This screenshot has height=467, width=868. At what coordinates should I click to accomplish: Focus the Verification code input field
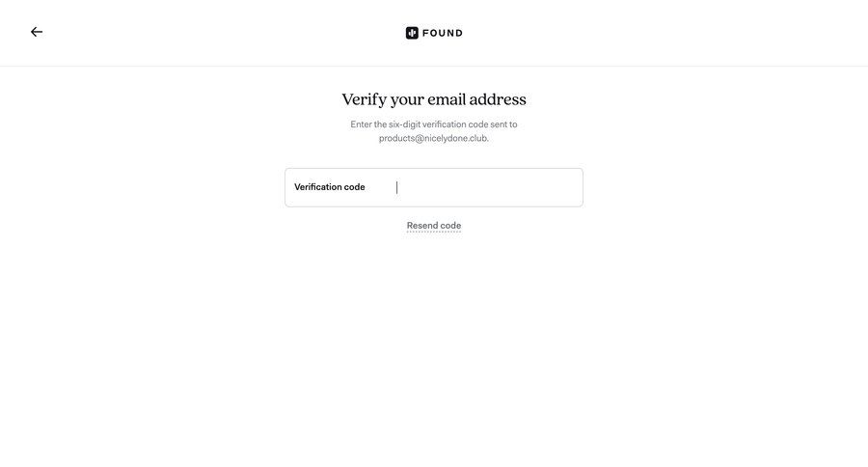433,187
